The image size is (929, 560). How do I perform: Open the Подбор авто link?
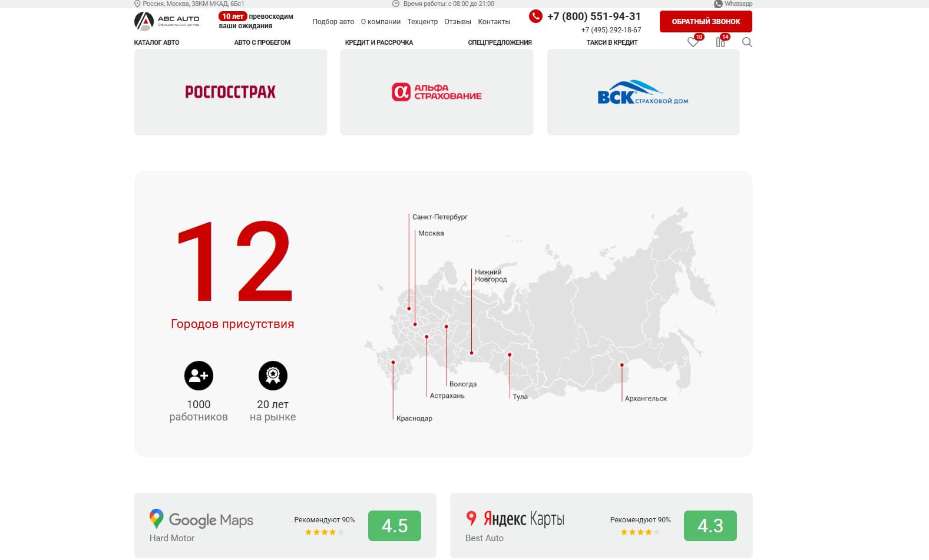click(333, 22)
